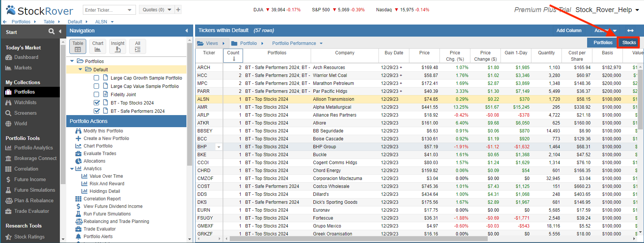Open World in the left sidebar
644x243 pixels.
click(x=20, y=124)
